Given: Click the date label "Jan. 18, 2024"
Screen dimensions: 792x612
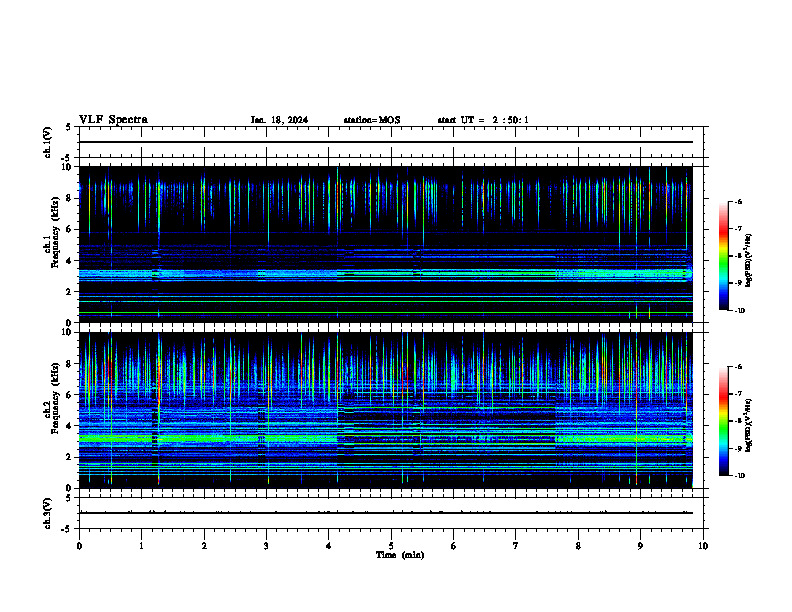Looking at the screenshot, I should (279, 120).
